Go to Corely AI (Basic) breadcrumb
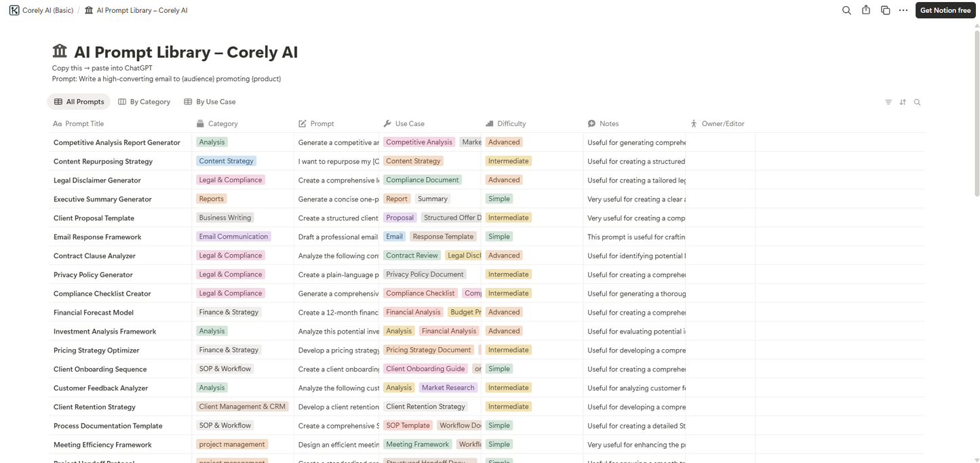Viewport: 980px width, 463px height. pos(41,10)
